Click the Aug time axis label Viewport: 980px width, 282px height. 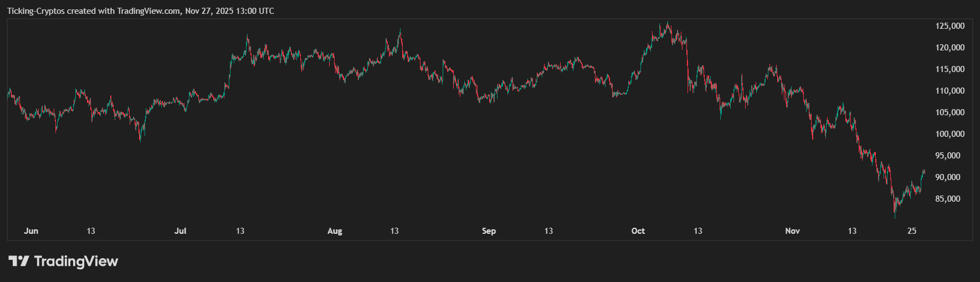[x=335, y=231]
